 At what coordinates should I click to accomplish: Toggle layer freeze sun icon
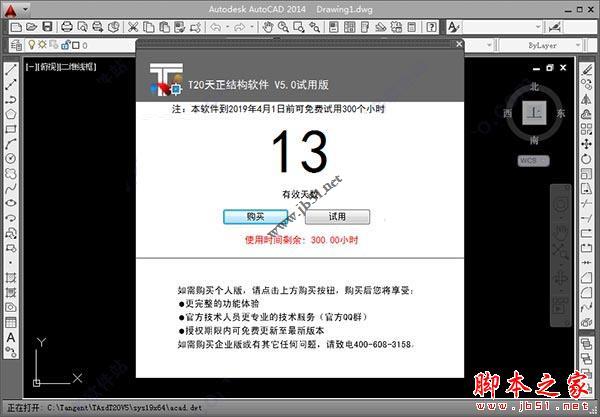point(42,45)
